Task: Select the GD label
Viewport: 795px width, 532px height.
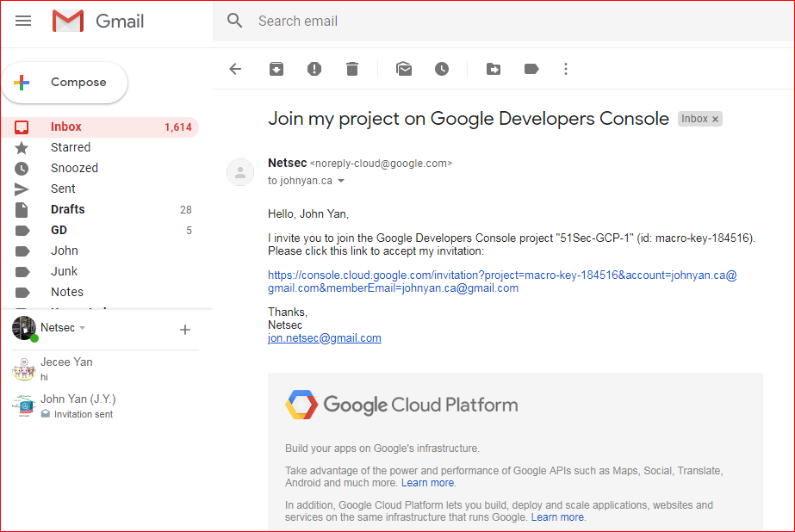Action: 100,231
